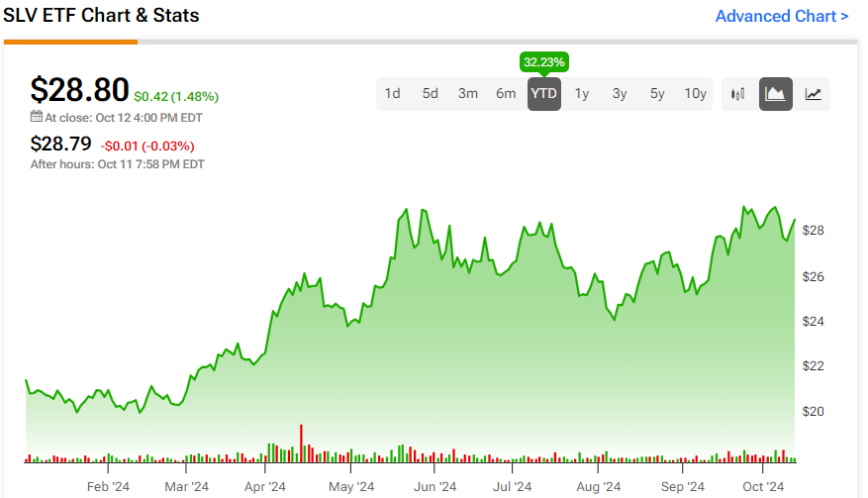This screenshot has height=498, width=868.
Task: Select the 5d time range
Action: click(431, 94)
